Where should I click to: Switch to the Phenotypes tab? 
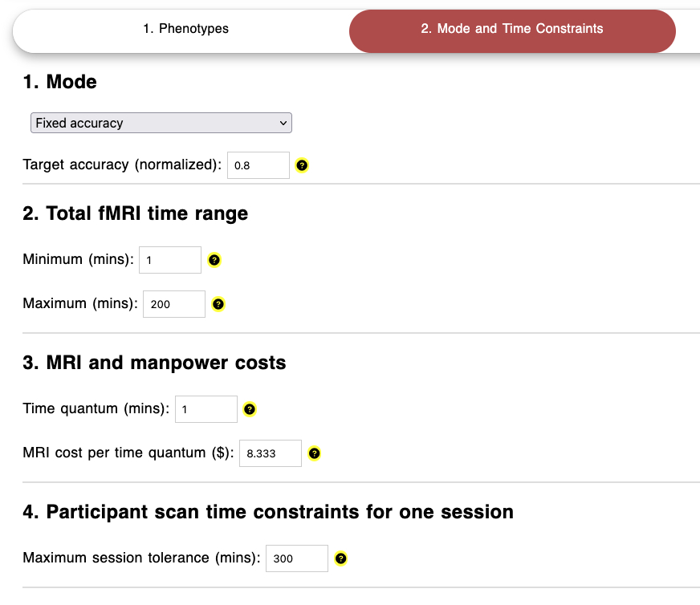tap(185, 29)
